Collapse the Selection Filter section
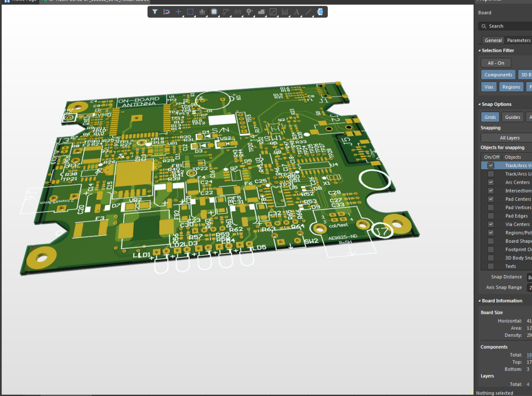532x396 pixels. (x=479, y=50)
